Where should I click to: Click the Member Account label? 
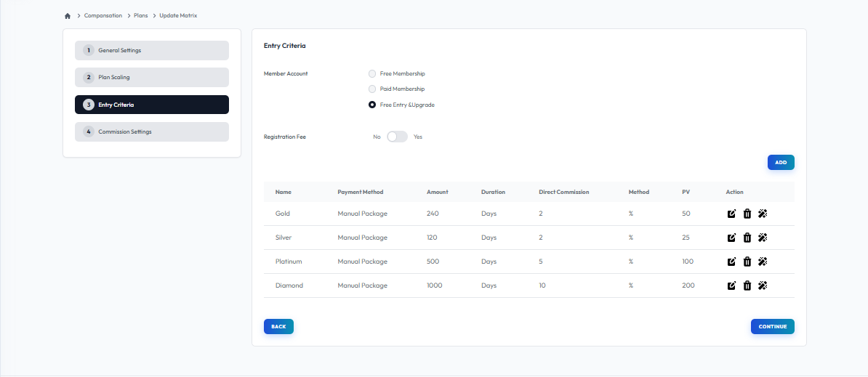pos(286,73)
